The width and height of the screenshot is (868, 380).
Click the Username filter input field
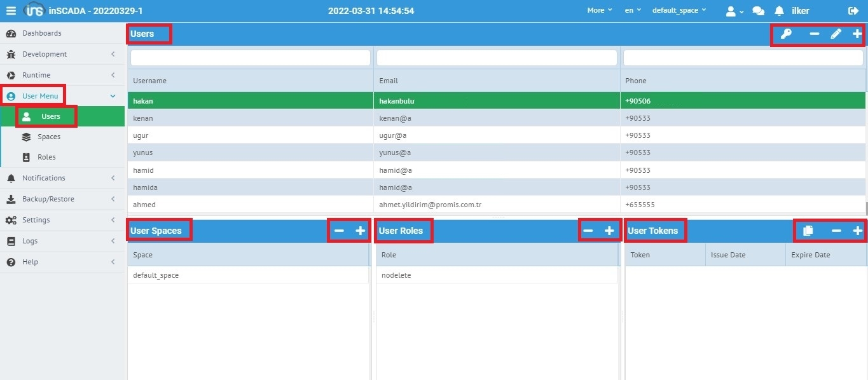coord(251,58)
